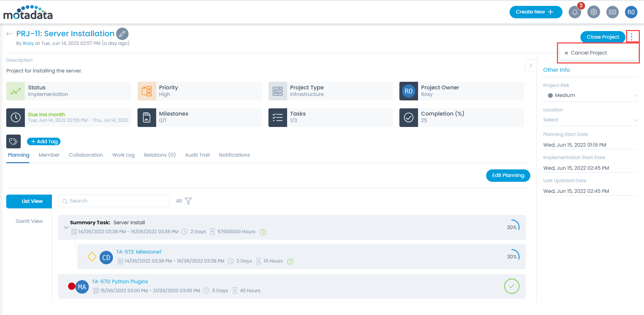This screenshot has width=644, height=315.
Task: Click the green completion check on TA-570
Action: coord(512,286)
